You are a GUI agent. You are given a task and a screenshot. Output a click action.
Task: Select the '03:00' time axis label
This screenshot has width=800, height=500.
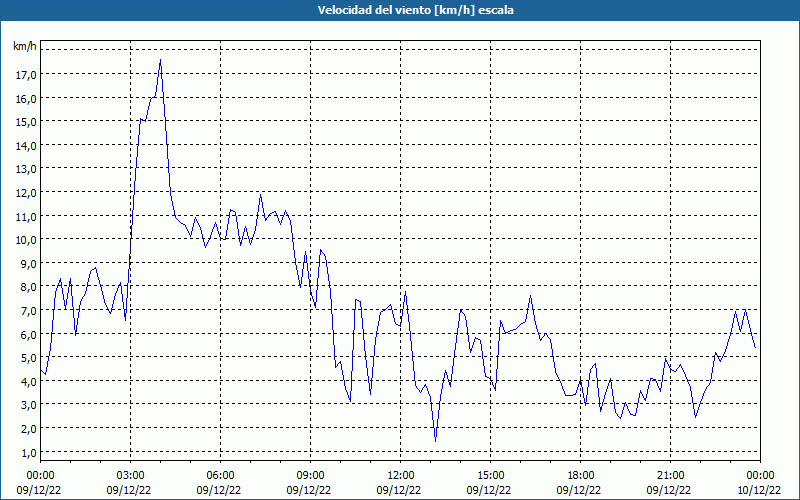[130, 476]
